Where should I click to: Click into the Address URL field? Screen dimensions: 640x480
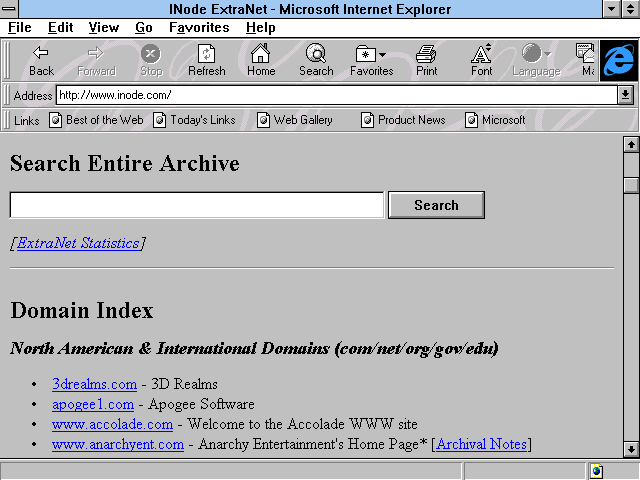click(x=337, y=95)
